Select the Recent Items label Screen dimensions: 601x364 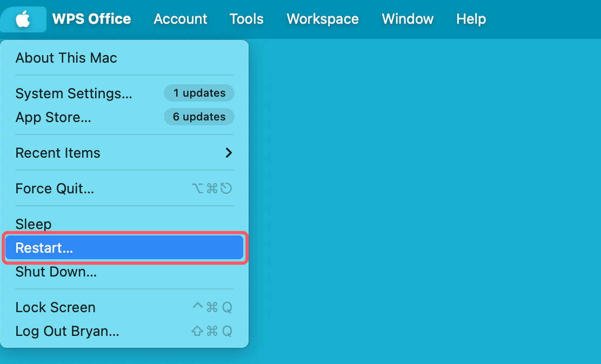pyautogui.click(x=58, y=153)
